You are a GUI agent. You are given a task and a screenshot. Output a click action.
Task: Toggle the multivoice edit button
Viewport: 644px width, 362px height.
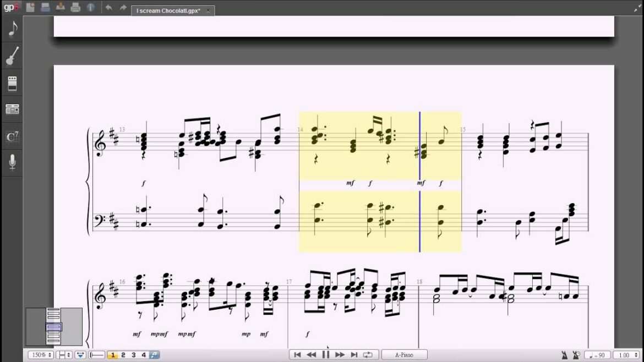pyautogui.click(x=155, y=355)
